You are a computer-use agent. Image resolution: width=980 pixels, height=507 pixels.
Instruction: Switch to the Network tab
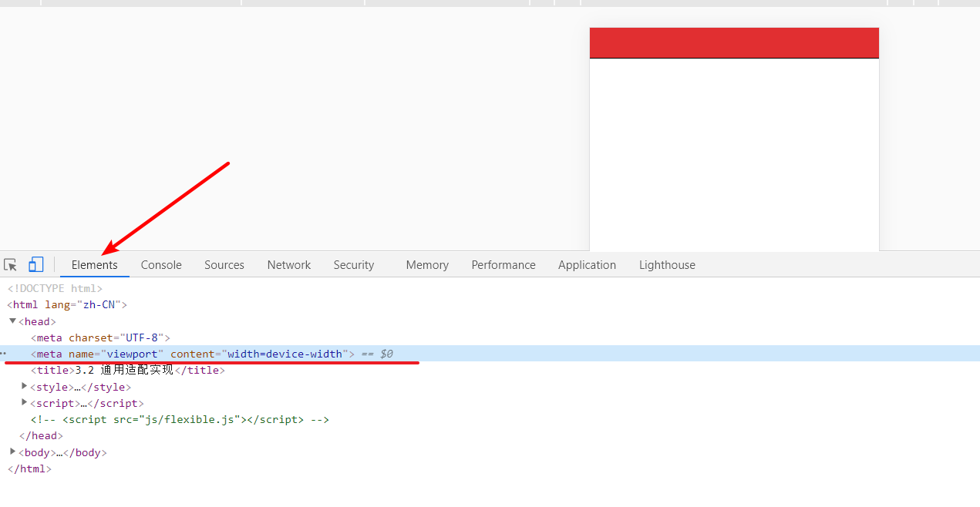click(289, 265)
